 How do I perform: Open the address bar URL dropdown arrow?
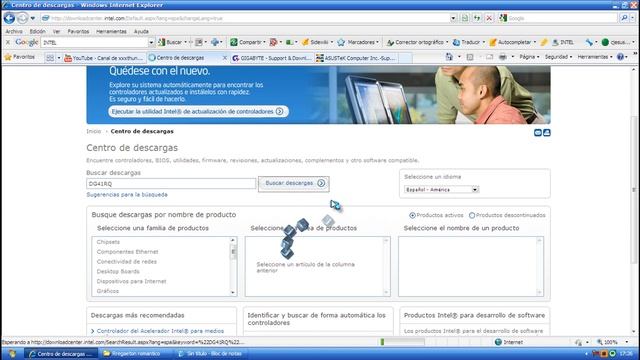point(453,18)
